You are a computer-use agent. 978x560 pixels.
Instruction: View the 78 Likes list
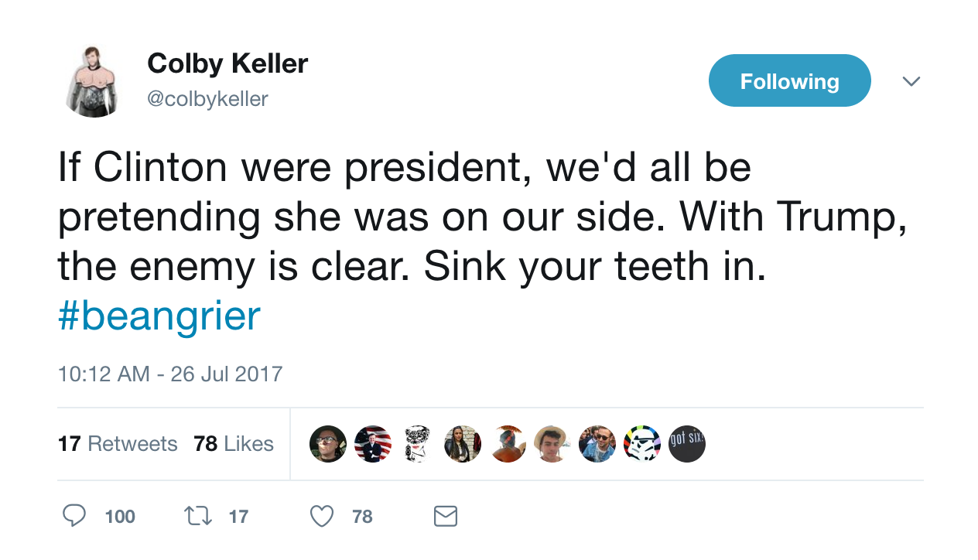(234, 444)
